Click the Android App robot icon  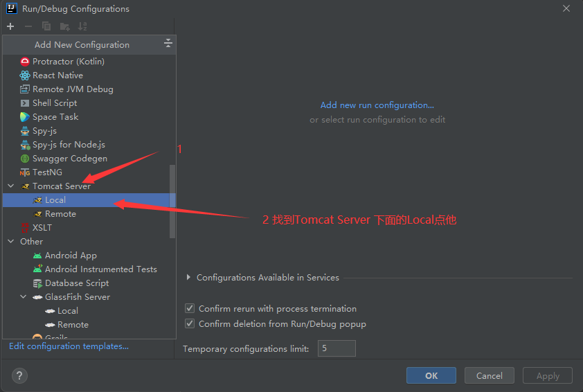click(37, 256)
